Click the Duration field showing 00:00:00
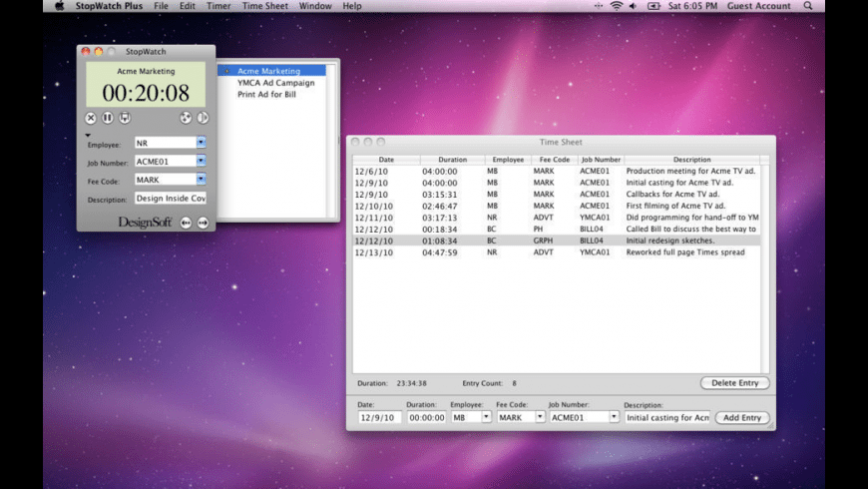 click(426, 417)
